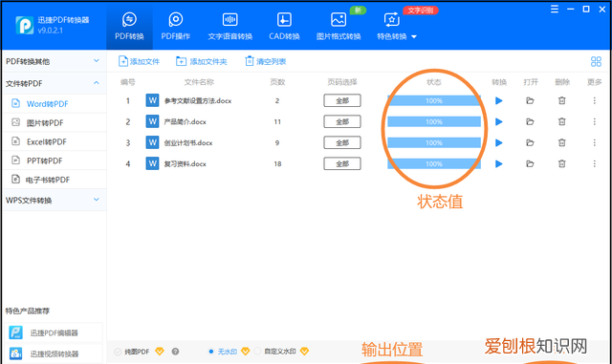
Task: Switch to the PDF操作 tab
Action: [x=176, y=26]
